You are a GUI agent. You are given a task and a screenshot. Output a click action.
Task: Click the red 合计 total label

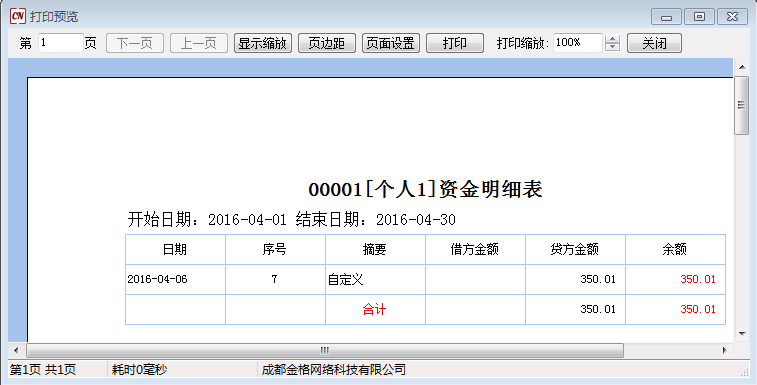pyautogui.click(x=375, y=309)
